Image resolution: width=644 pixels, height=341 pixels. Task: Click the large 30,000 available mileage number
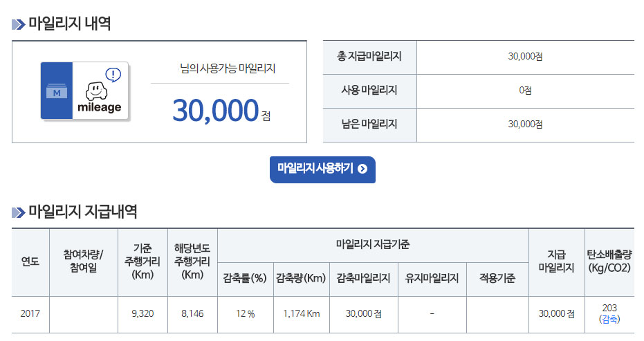pyautogui.click(x=216, y=110)
